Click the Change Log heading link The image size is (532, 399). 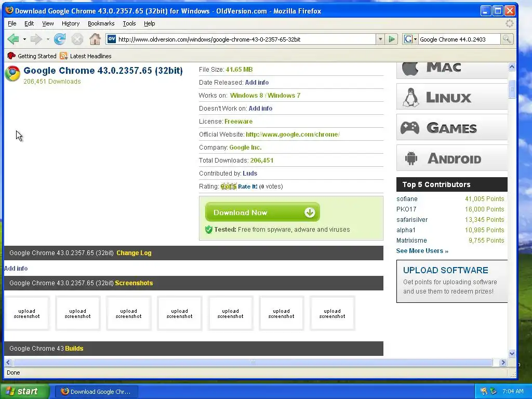pos(134,253)
